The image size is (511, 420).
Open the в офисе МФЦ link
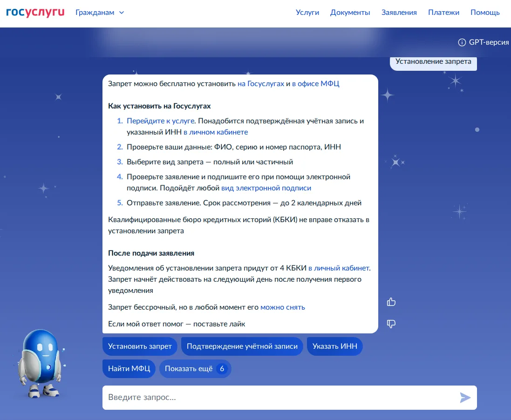coord(315,84)
